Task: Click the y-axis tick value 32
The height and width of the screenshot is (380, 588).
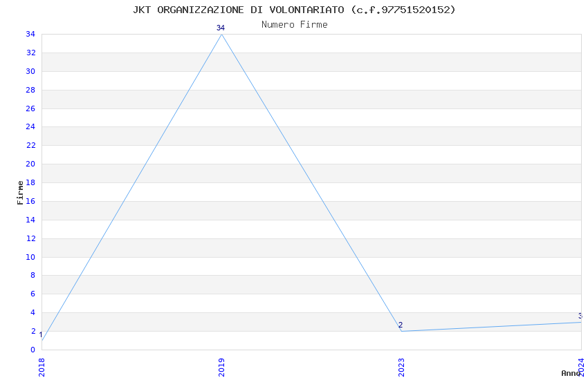Action: click(30, 53)
